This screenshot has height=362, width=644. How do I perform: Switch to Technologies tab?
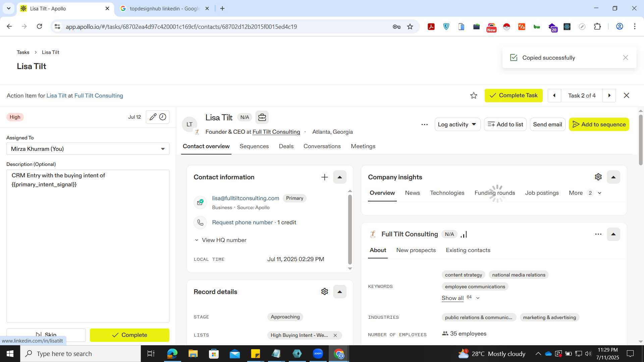tap(447, 193)
